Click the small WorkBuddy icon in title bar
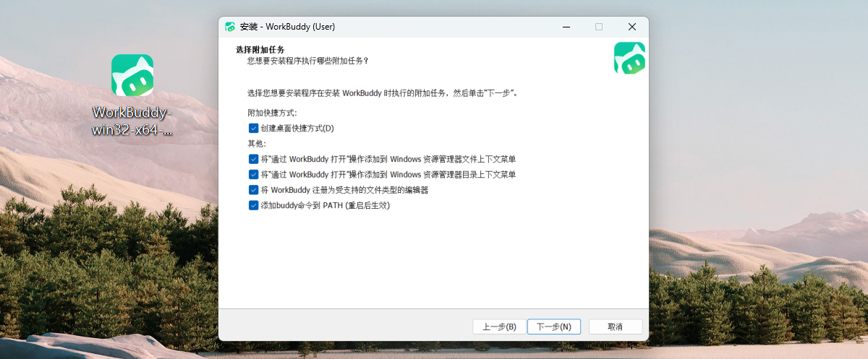The height and width of the screenshot is (359, 868). coord(230,27)
